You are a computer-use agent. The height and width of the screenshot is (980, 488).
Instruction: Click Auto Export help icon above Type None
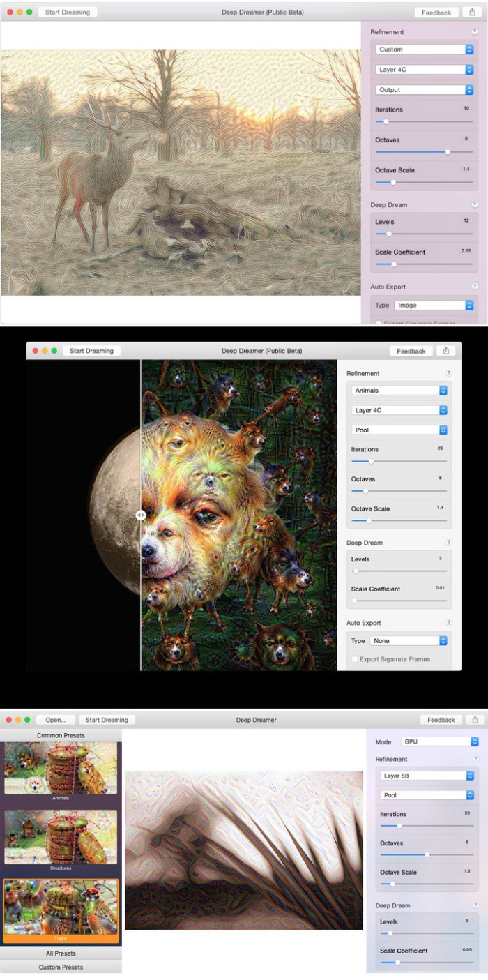[448, 623]
